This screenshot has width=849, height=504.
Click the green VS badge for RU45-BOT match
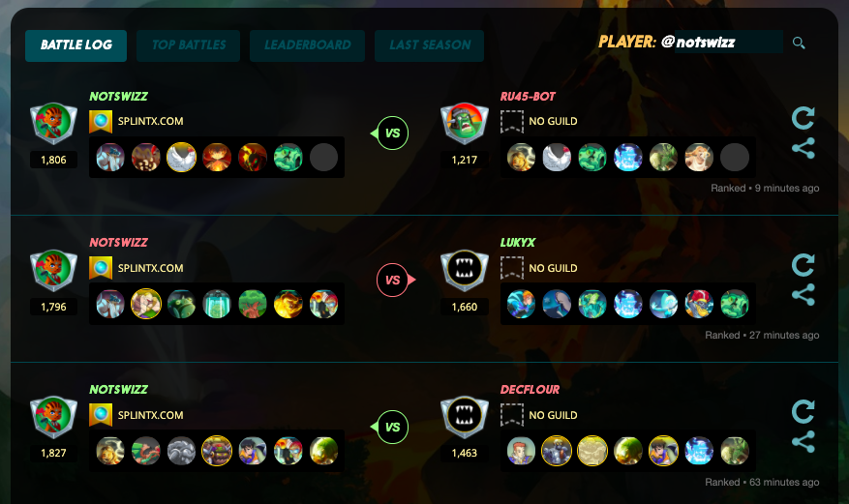[x=391, y=133]
